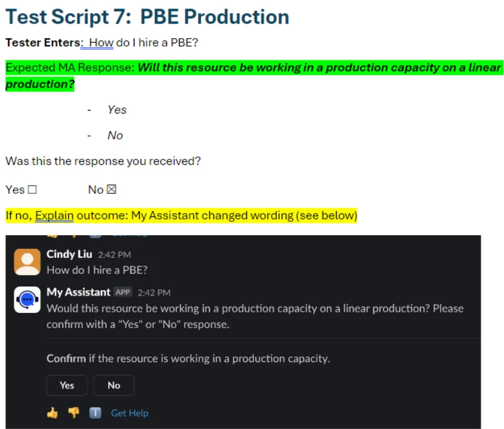Click the 'How do I hire a PBE?' chat message
The height and width of the screenshot is (429, 504).
point(97,270)
